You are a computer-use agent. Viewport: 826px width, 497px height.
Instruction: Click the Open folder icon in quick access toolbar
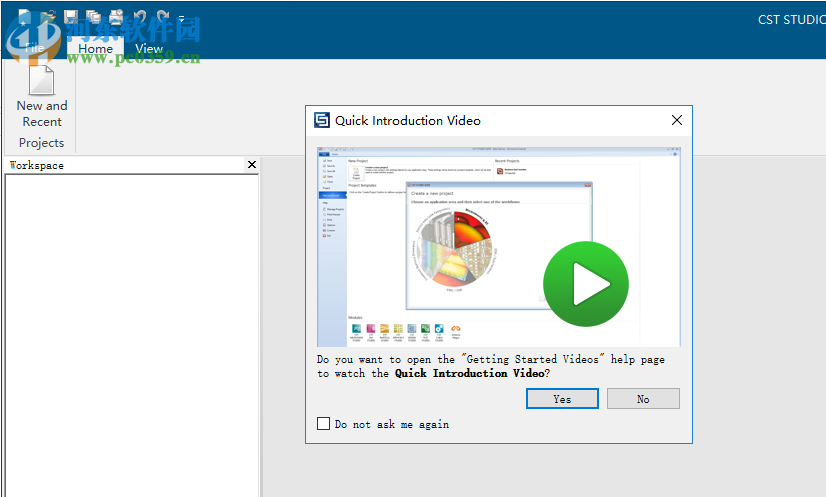click(48, 17)
